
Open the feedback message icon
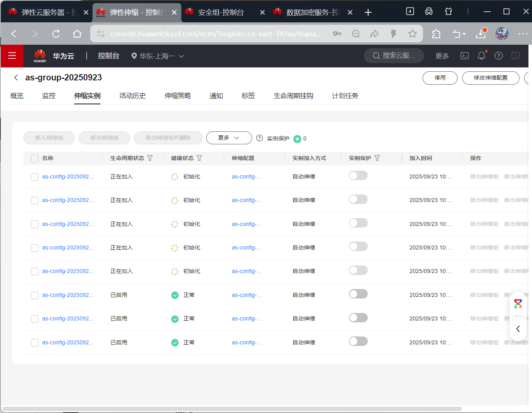click(x=516, y=56)
